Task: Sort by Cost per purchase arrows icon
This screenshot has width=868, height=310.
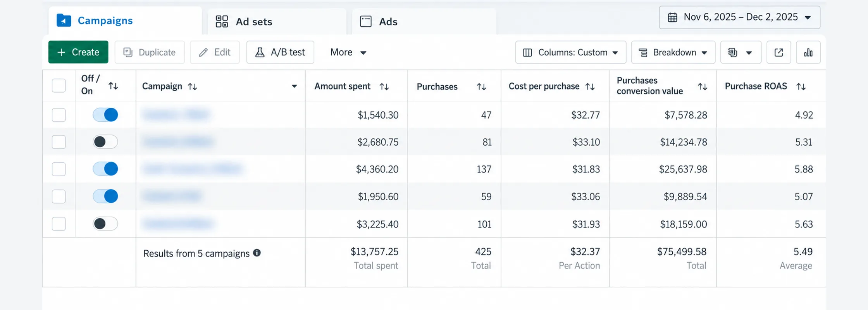Action: coord(590,86)
